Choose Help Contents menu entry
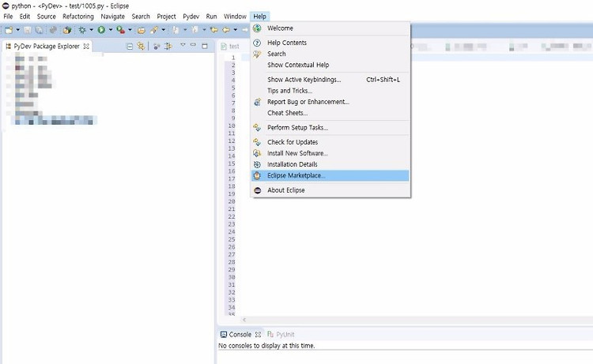593x364 pixels. point(330,43)
